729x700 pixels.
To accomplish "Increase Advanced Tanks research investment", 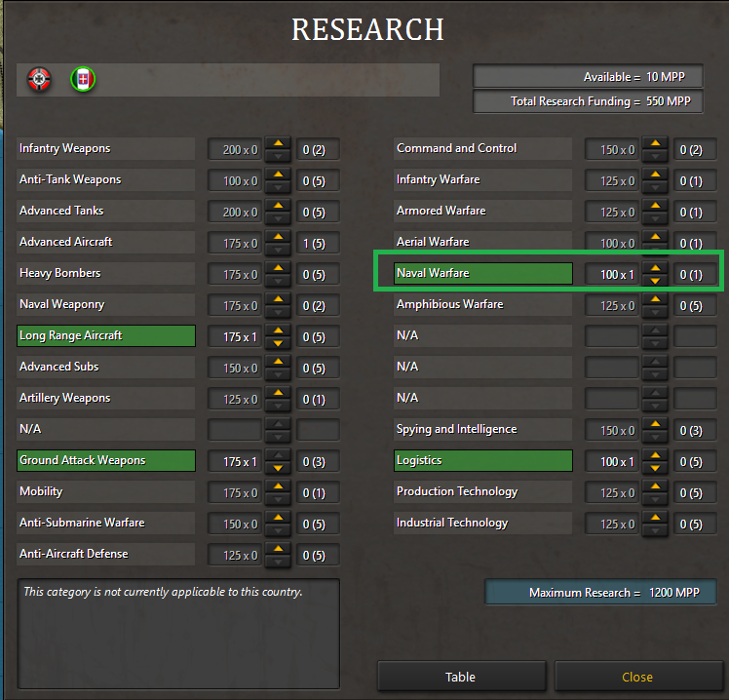I will 279,206.
